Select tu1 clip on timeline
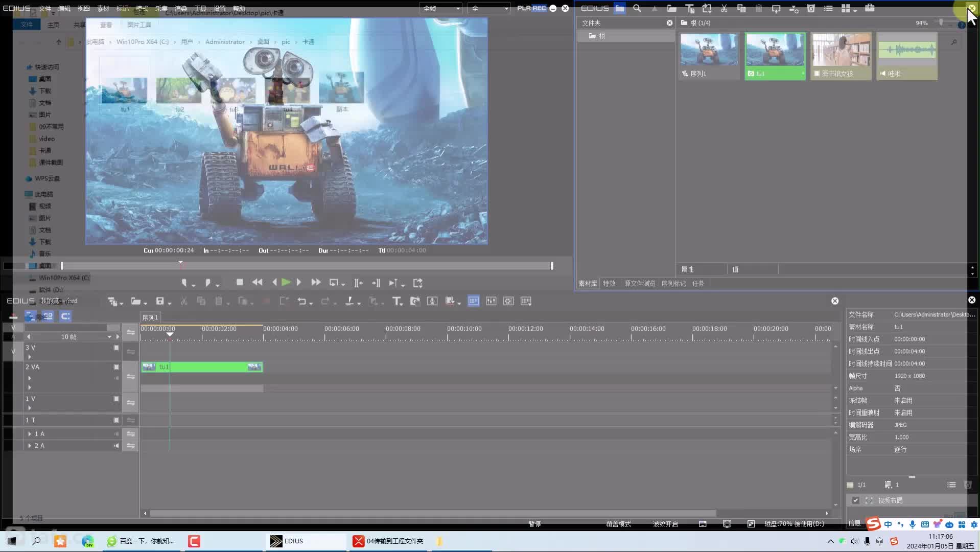This screenshot has height=552, width=980. click(202, 367)
